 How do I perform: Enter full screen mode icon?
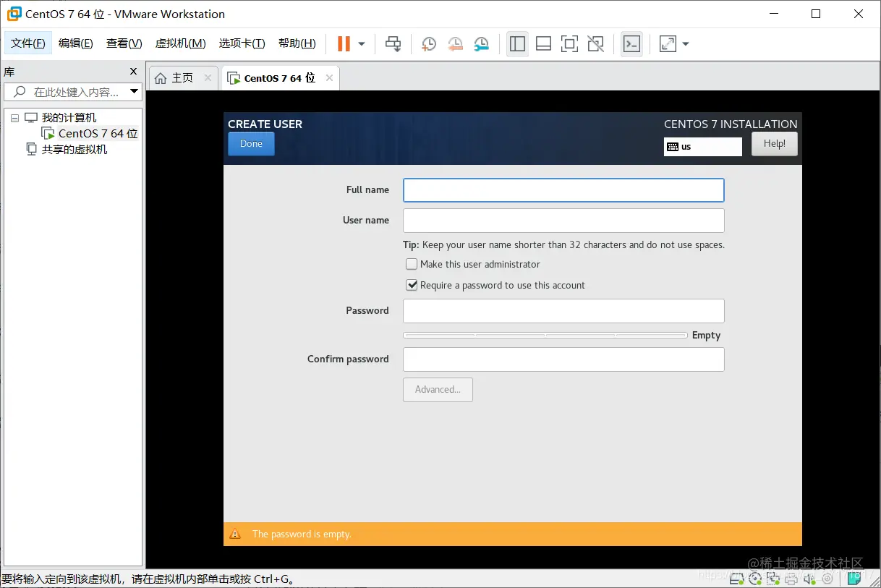tap(569, 44)
